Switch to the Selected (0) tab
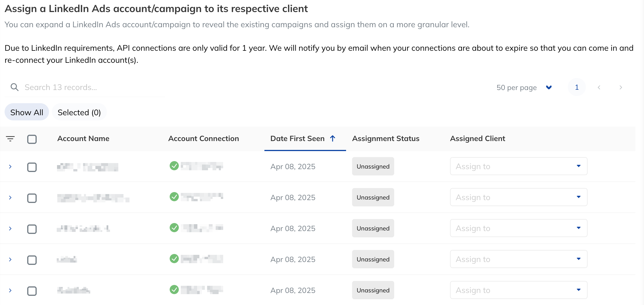 [79, 112]
